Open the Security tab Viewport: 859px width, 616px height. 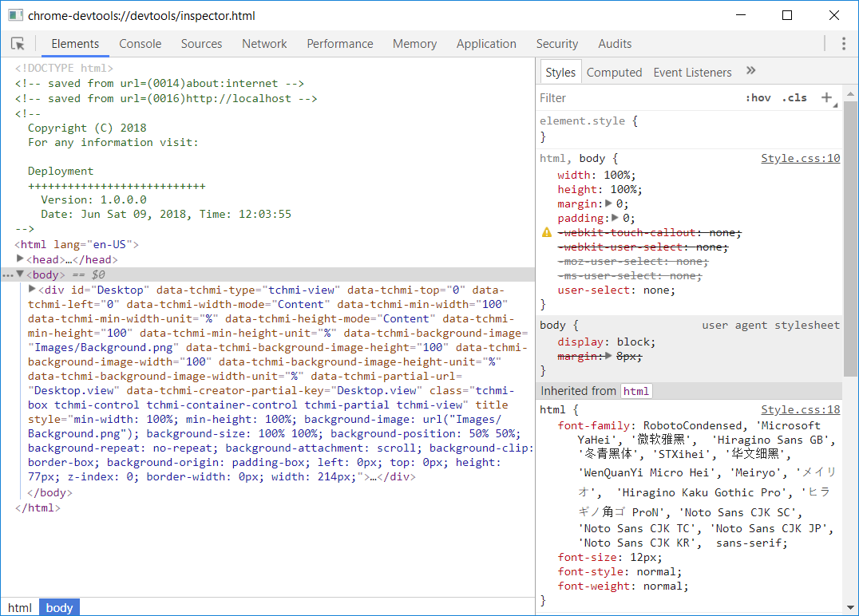pos(557,44)
